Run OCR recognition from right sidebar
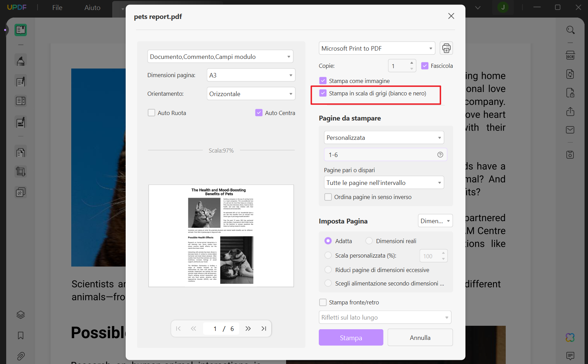Viewport: 588px width, 364px height. 570,55
